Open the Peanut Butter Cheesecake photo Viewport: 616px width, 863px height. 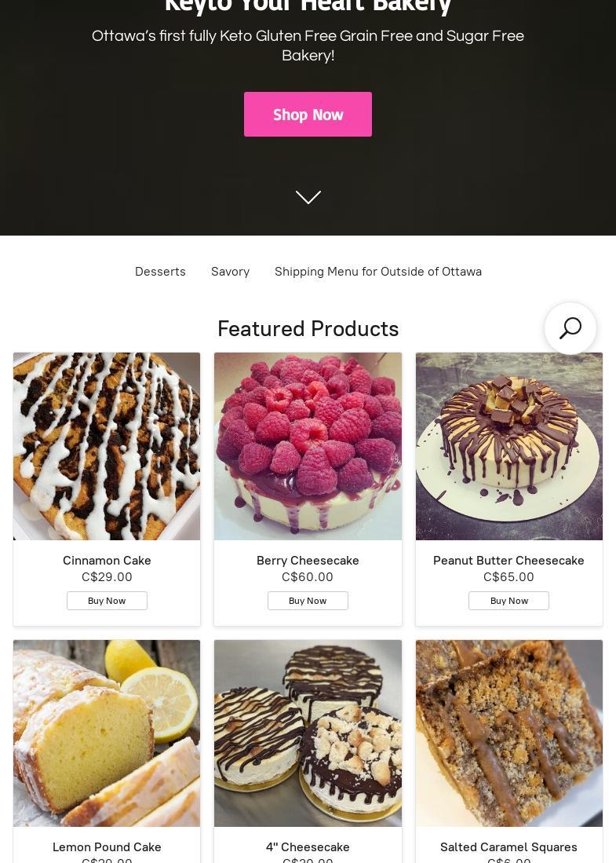point(508,446)
